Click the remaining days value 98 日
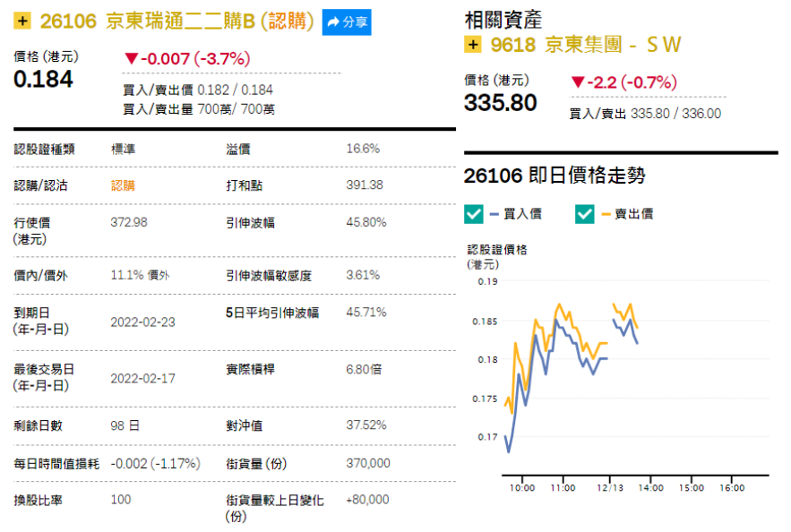This screenshot has height=532, width=791. click(125, 425)
